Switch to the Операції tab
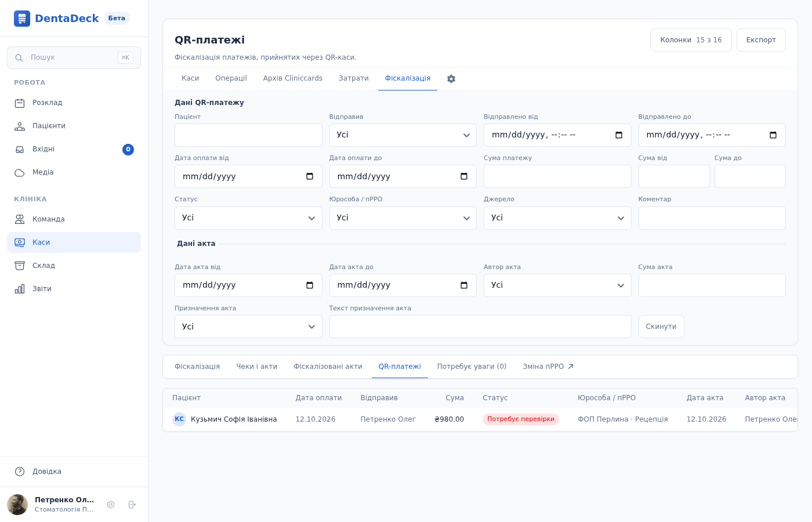The height and width of the screenshot is (522, 812). (x=231, y=78)
